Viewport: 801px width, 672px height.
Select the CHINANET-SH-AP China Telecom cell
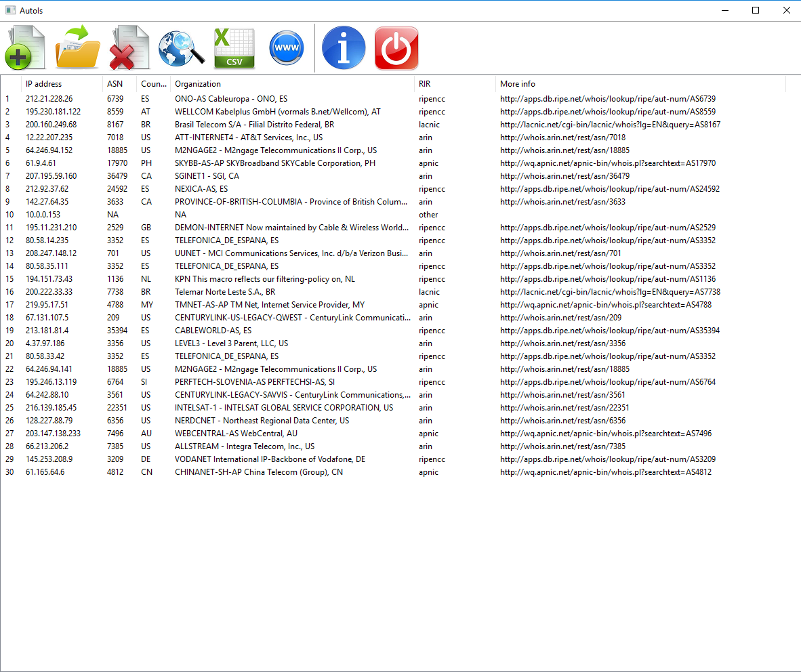259,472
